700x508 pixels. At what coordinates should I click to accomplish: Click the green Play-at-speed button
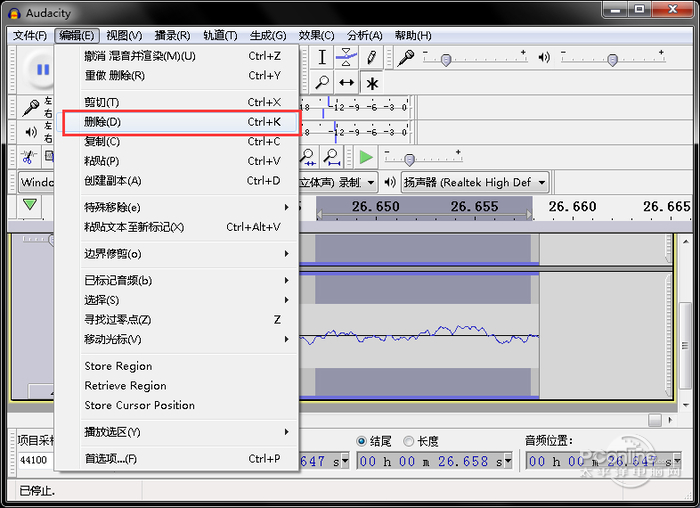(x=366, y=157)
